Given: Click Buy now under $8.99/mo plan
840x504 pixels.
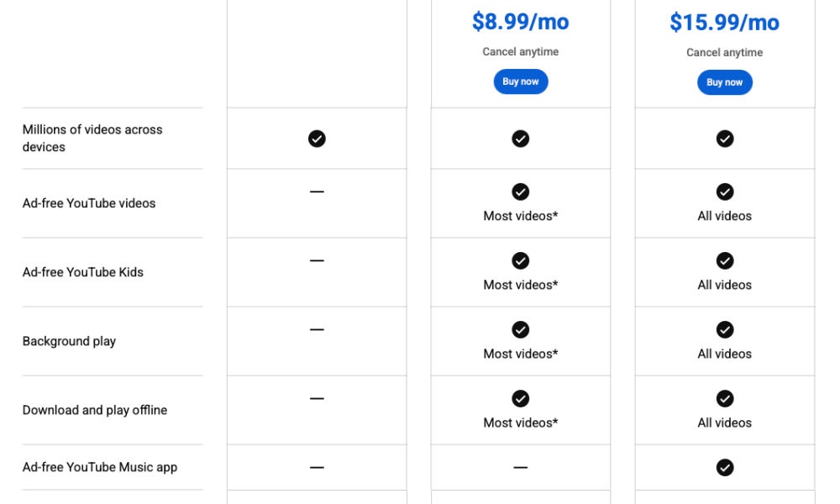Looking at the screenshot, I should point(520,81).
